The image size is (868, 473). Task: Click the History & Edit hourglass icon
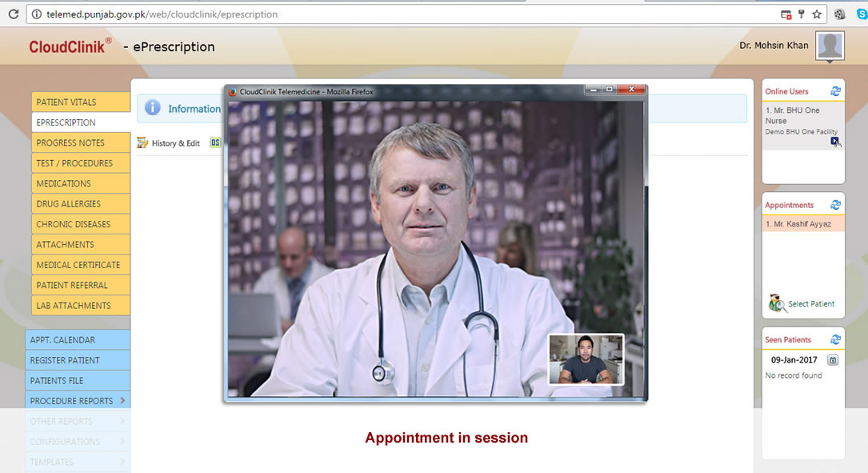(142, 143)
